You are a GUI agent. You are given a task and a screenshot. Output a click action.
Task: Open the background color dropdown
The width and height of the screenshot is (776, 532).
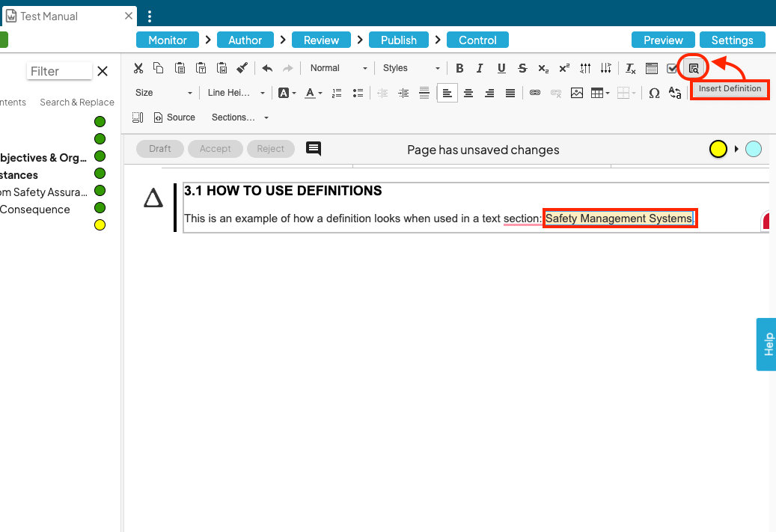point(287,93)
